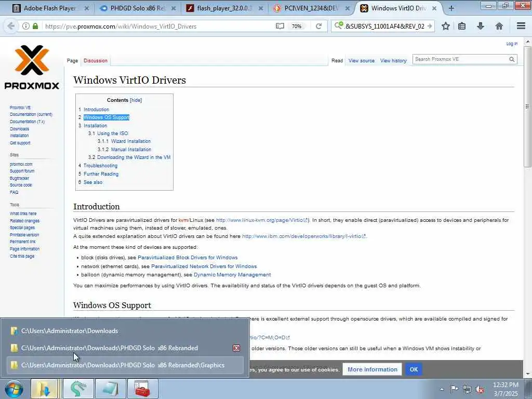Close the Adobe Flash Player tab

pyautogui.click(x=87, y=8)
